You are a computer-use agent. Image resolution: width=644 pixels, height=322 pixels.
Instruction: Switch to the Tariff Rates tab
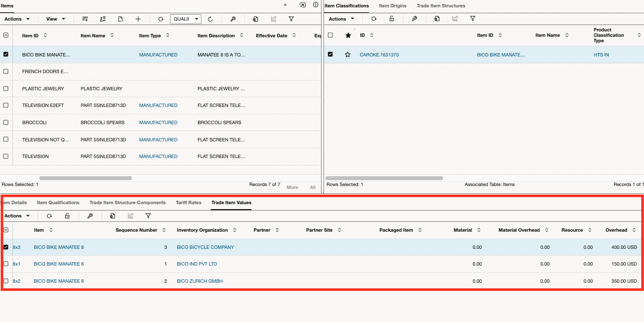point(189,203)
